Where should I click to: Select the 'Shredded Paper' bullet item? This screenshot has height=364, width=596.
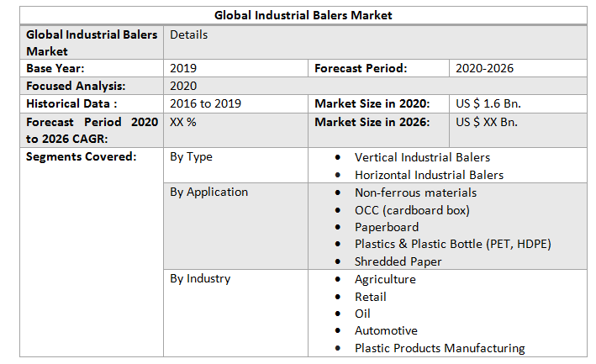click(x=398, y=261)
